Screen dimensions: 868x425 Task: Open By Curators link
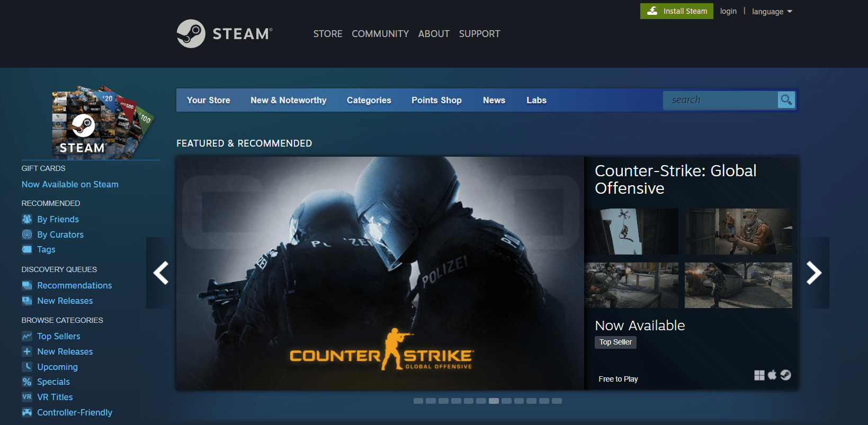pos(60,234)
